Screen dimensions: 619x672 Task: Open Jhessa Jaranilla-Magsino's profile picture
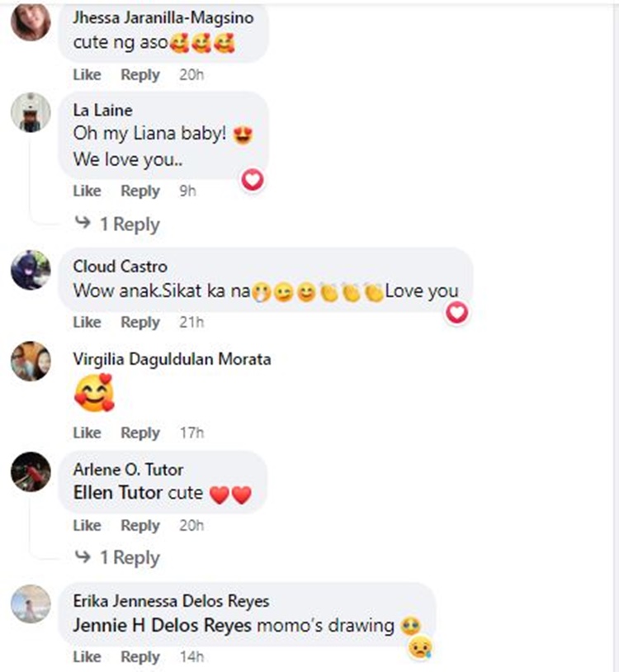coord(31,21)
